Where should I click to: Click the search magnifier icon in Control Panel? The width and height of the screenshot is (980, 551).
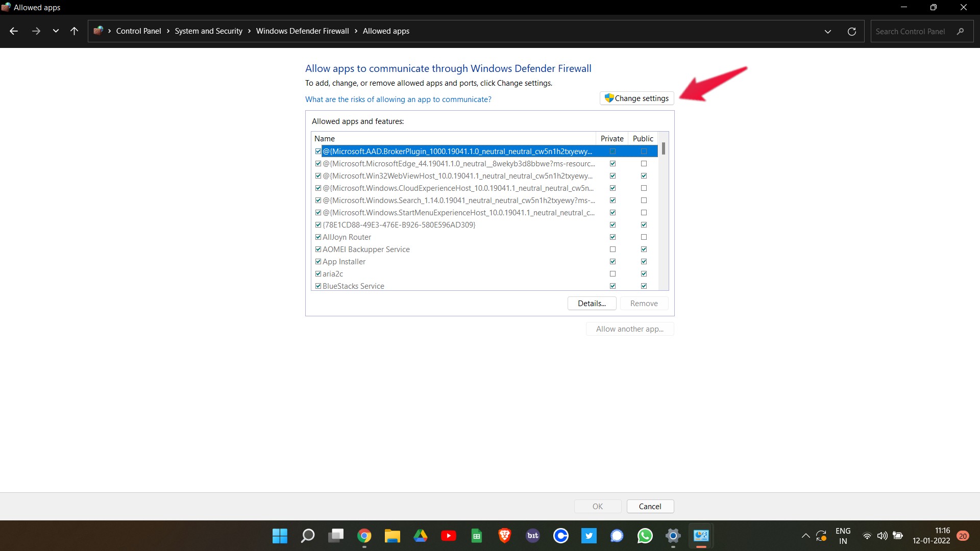(960, 32)
